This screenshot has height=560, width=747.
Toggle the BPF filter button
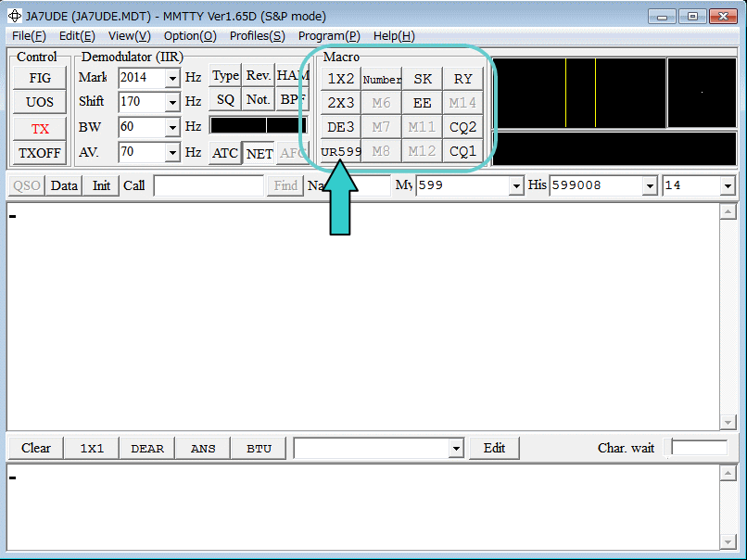pyautogui.click(x=293, y=99)
